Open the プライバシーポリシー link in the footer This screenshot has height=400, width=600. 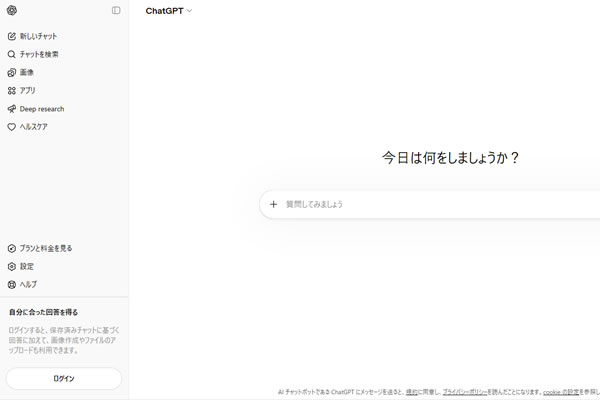467,392
